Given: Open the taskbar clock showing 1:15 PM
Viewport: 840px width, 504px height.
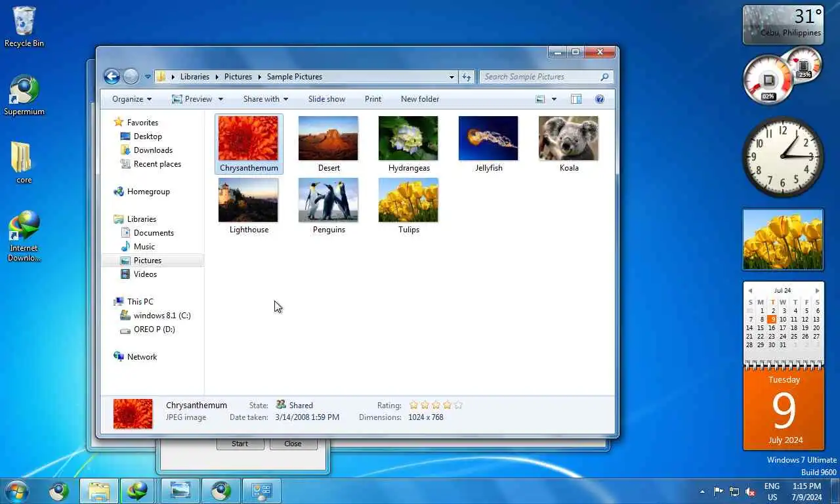Looking at the screenshot, I should pos(807,492).
